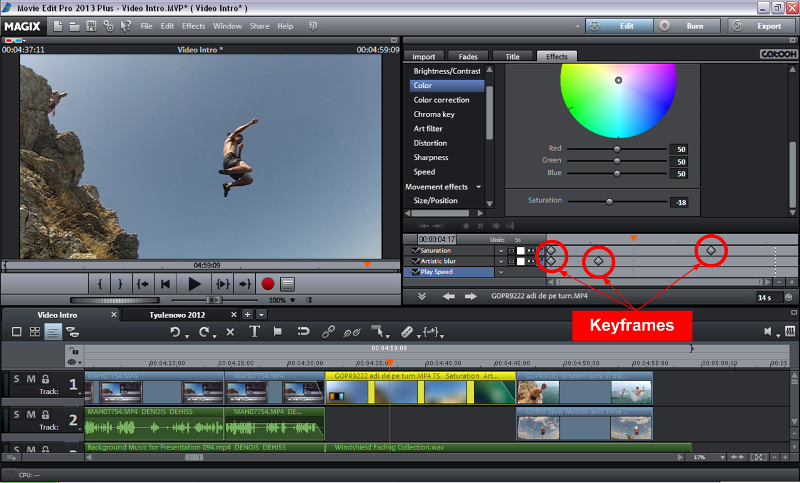Image resolution: width=800 pixels, height=483 pixels.
Task: Open the Artistic blur row dropdown arrow
Action: point(501,261)
